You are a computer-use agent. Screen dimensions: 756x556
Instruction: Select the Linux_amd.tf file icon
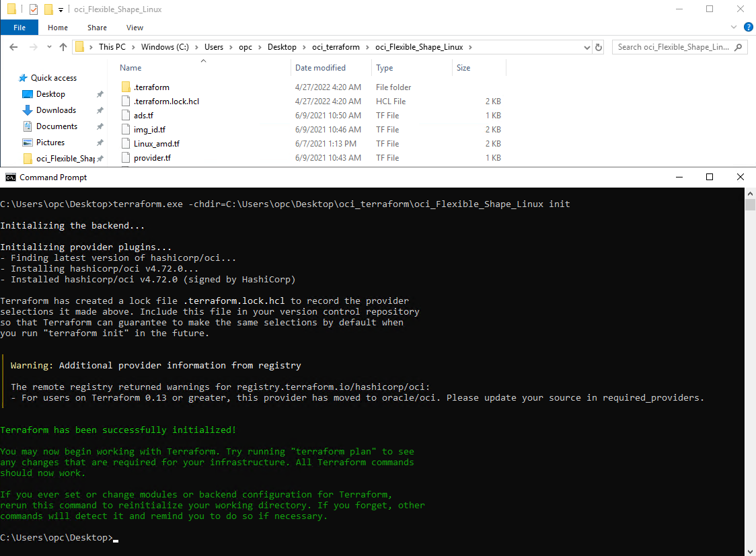point(126,144)
